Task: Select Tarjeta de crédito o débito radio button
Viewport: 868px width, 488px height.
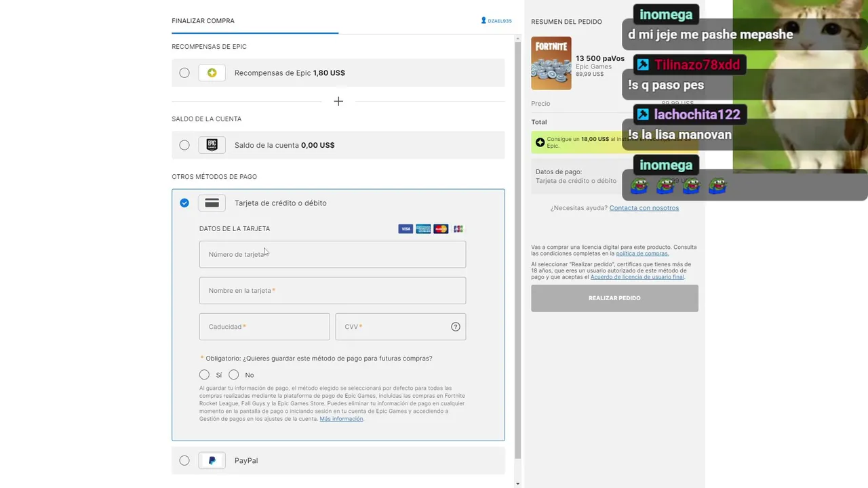Action: click(184, 203)
